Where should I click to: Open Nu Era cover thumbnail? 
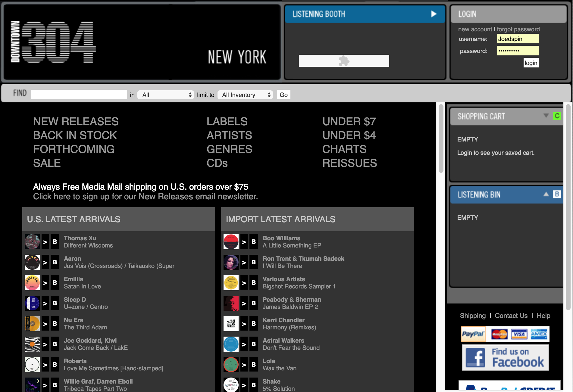point(32,324)
